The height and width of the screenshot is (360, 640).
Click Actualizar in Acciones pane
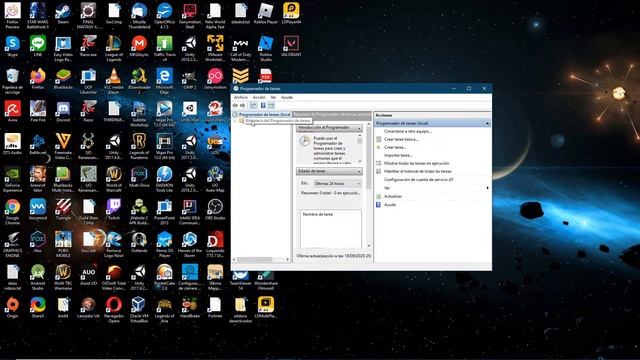pos(393,196)
